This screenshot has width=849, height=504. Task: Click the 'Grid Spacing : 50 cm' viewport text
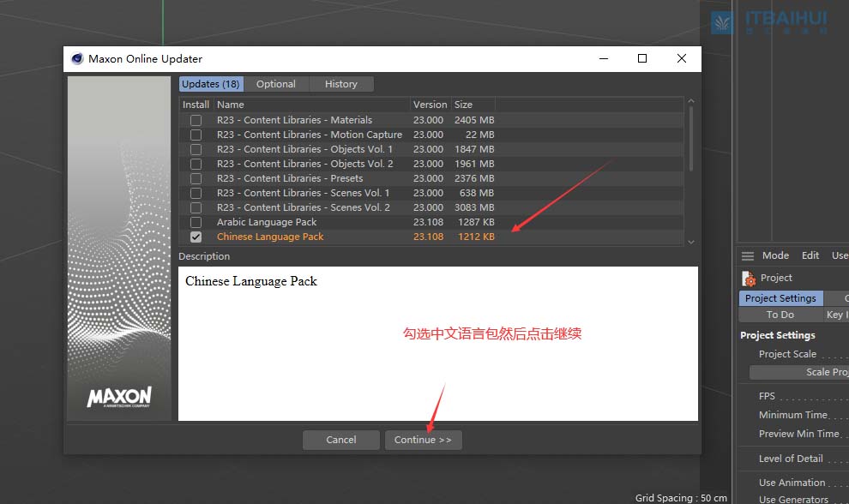pos(681,498)
